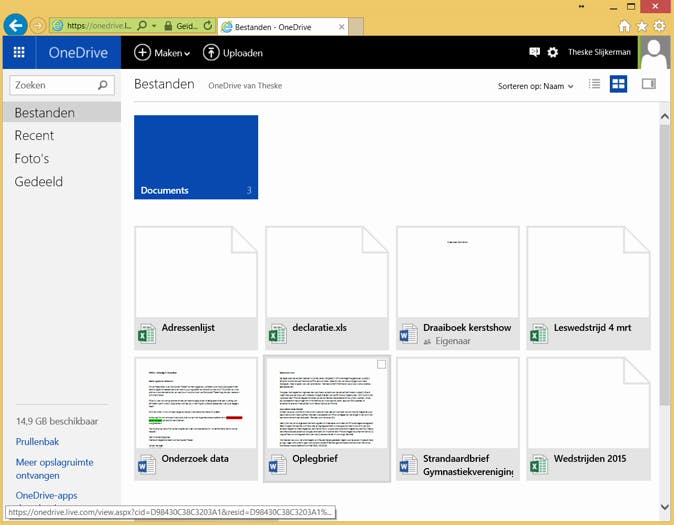Open the app launcher grid icon
Image resolution: width=674 pixels, height=525 pixels.
coord(19,52)
